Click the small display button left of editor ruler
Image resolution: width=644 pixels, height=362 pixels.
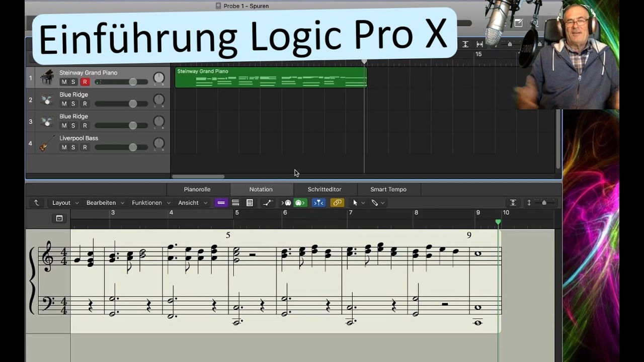(x=59, y=218)
